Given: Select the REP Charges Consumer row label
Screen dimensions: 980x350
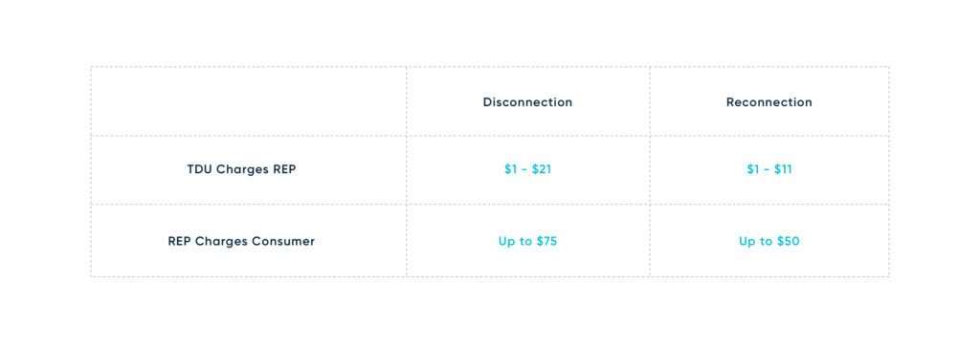Looking at the screenshot, I should pos(241,241).
